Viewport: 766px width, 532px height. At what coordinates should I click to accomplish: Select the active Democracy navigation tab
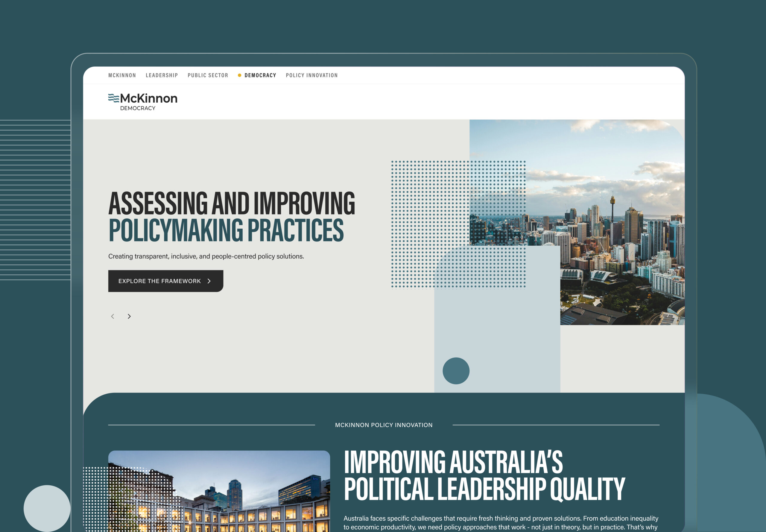[x=260, y=75]
